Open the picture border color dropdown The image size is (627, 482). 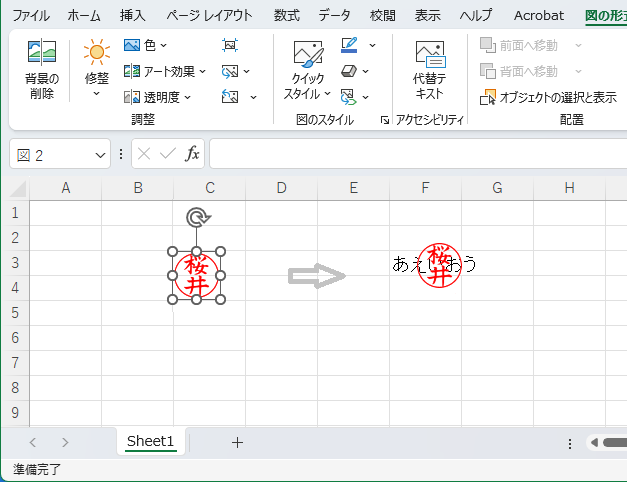click(x=372, y=45)
